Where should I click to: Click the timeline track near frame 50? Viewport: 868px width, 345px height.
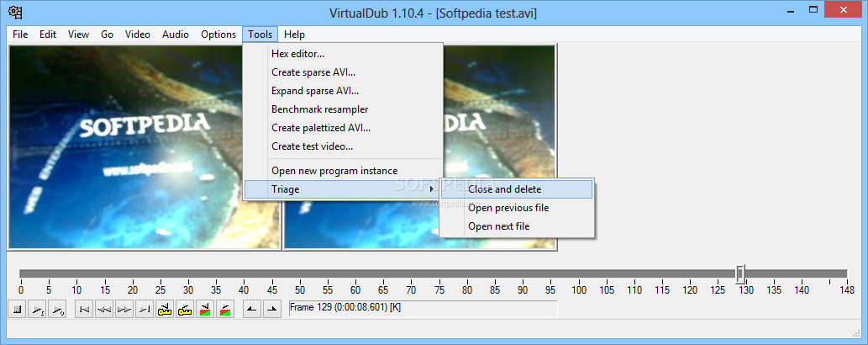(x=299, y=273)
